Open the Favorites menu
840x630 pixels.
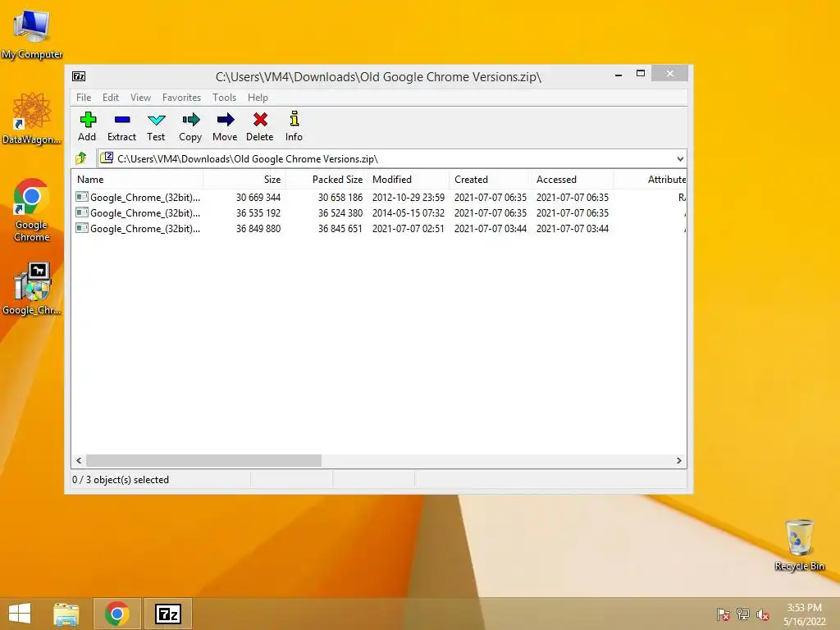point(181,98)
